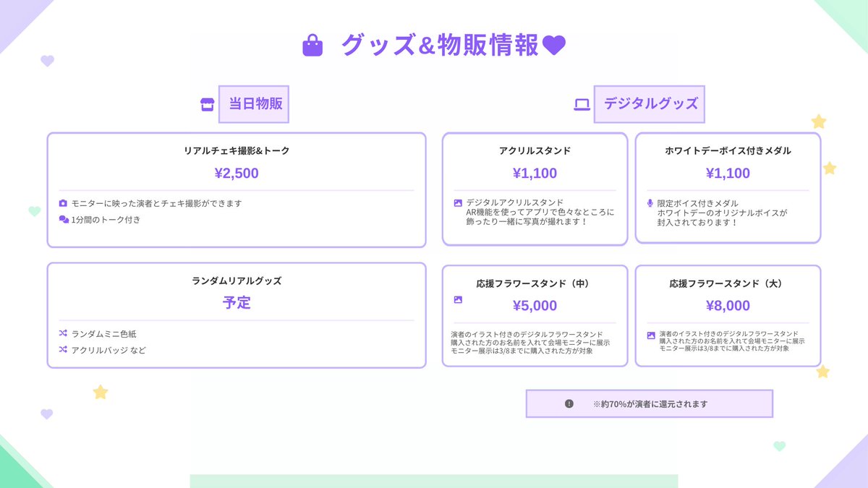Click the text 限定ボイス付きメダル
The image size is (868, 488).
[x=698, y=203]
